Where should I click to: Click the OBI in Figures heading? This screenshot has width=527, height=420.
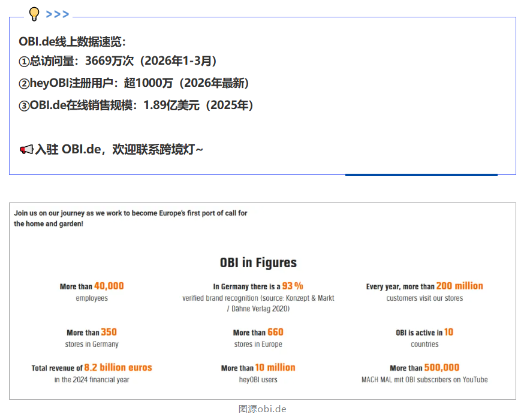click(x=258, y=262)
